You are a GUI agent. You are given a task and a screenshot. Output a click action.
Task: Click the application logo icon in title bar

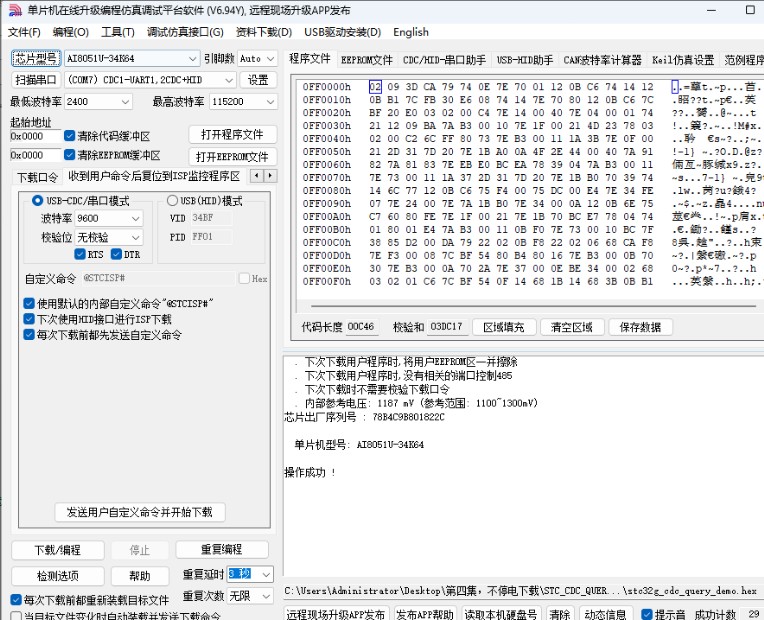(x=16, y=10)
